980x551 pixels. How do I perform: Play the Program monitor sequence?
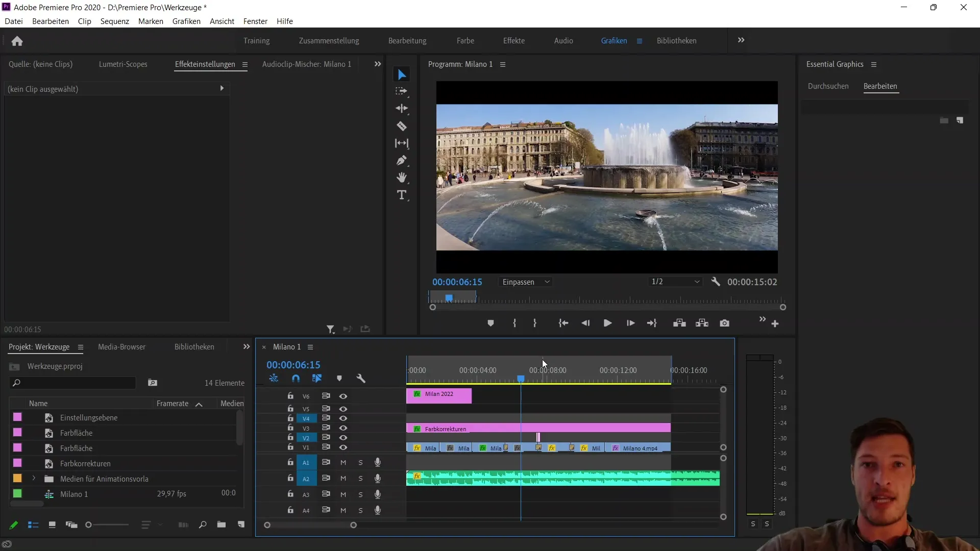607,323
